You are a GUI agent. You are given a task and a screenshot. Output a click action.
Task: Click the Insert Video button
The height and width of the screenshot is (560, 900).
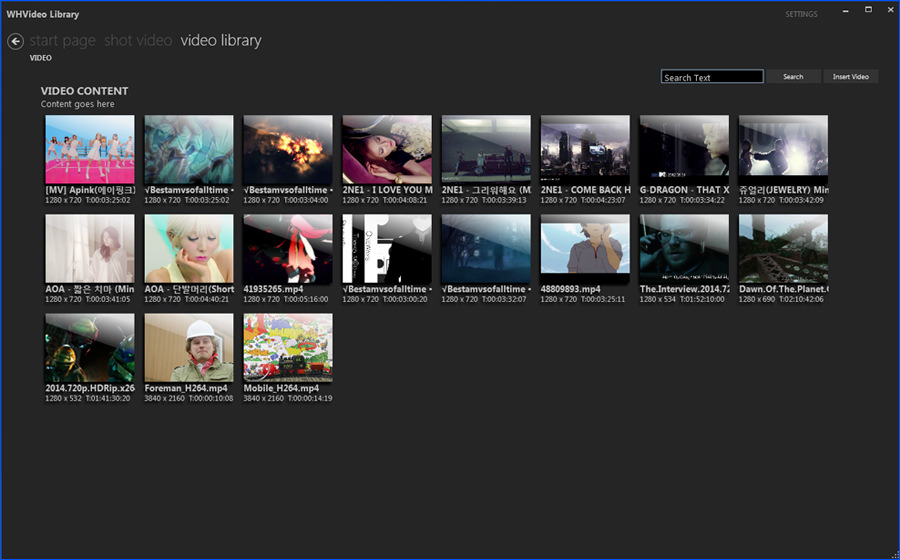pos(851,77)
